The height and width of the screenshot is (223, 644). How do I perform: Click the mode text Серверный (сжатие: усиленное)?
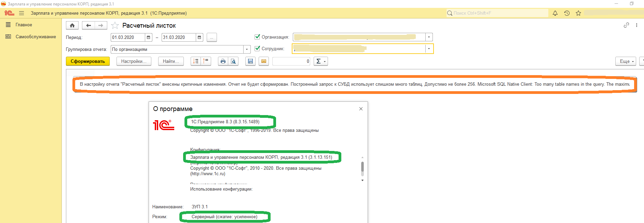click(224, 217)
